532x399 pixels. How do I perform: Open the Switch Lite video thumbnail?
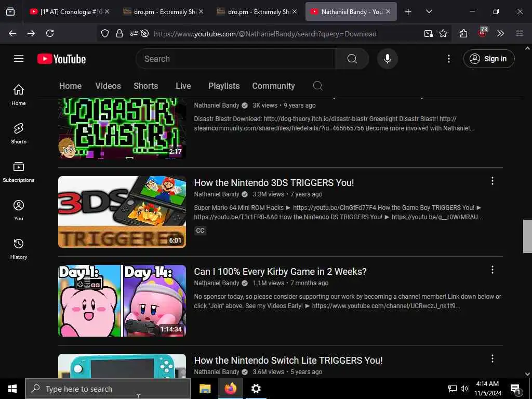click(x=122, y=366)
